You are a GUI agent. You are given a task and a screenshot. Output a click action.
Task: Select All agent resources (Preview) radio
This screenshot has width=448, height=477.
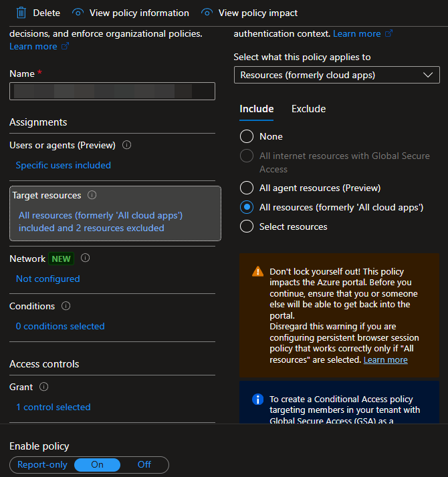(247, 188)
